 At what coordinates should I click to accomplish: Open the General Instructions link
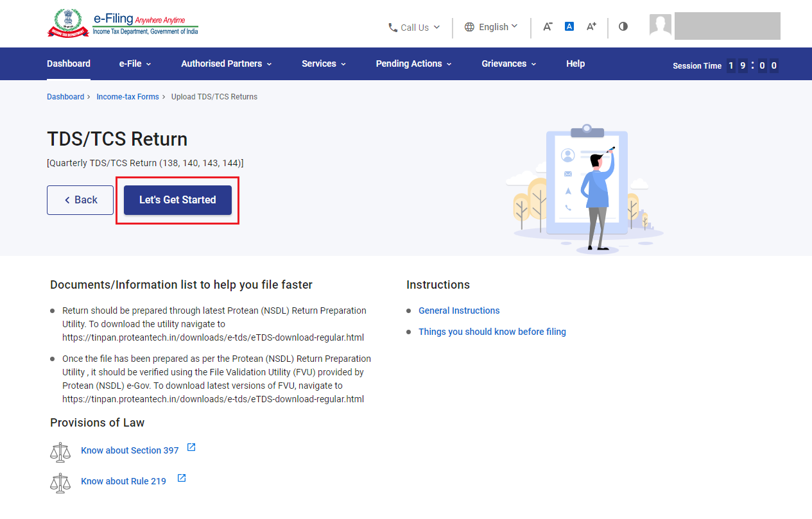tap(459, 311)
